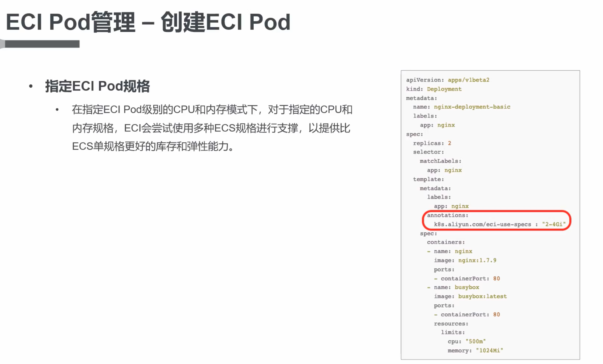Select the annotation value "2-4Gi"
The width and height of the screenshot is (603, 364).
click(x=554, y=224)
